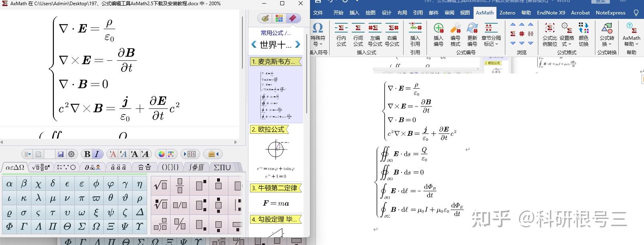Select font style 4 bold italic A

point(145,154)
